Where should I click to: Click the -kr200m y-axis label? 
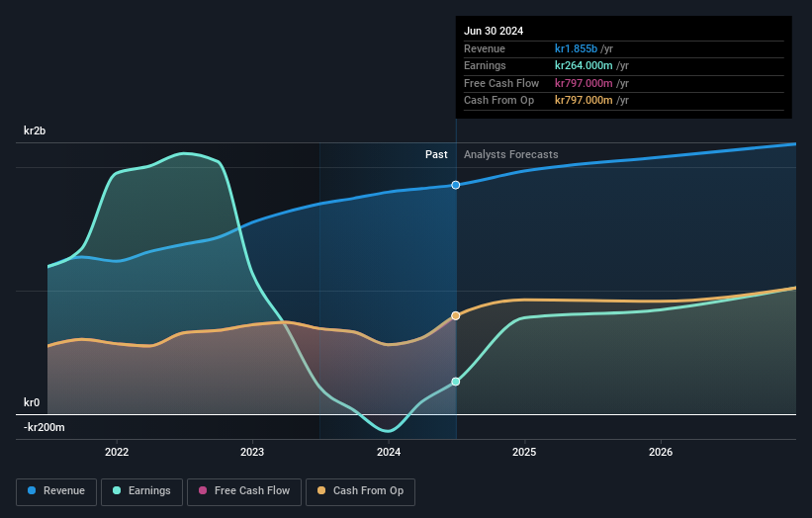[x=45, y=427]
